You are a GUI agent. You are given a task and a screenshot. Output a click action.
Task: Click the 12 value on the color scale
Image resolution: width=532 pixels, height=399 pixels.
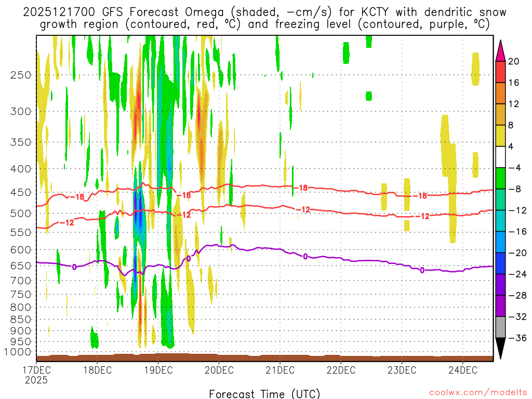coord(514,104)
